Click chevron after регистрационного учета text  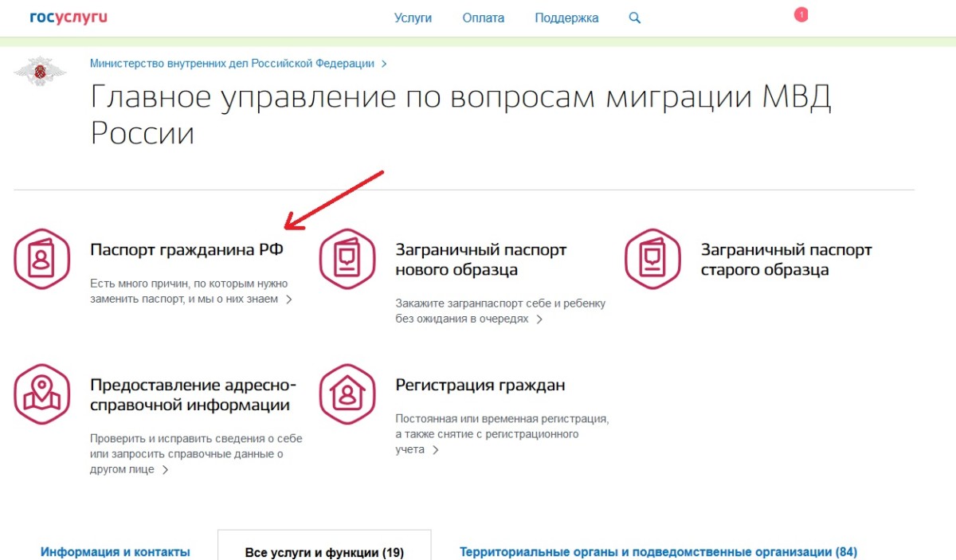point(435,450)
